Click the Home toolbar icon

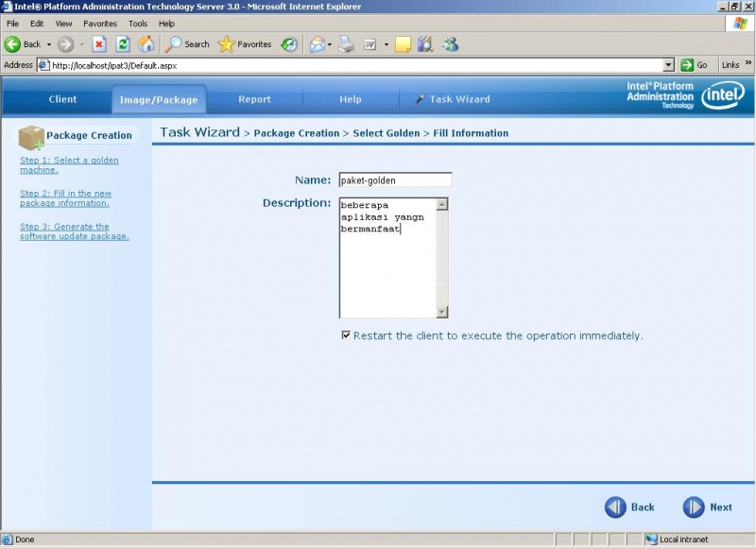pyautogui.click(x=146, y=43)
